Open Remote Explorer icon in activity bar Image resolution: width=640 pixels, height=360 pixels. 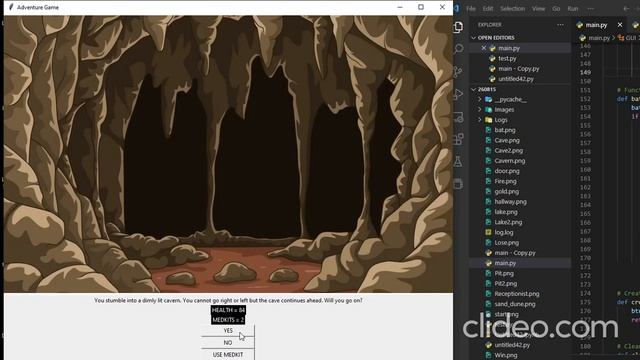458,117
